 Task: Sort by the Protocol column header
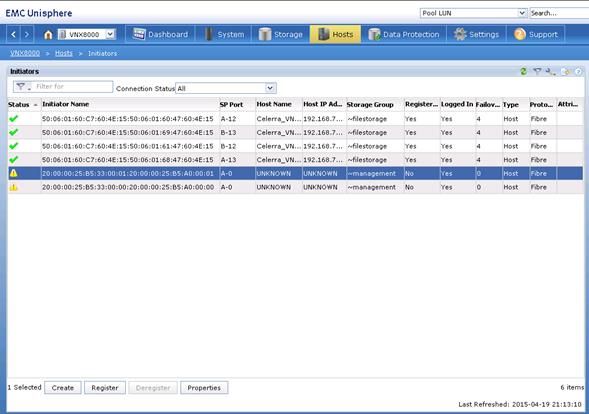point(542,104)
